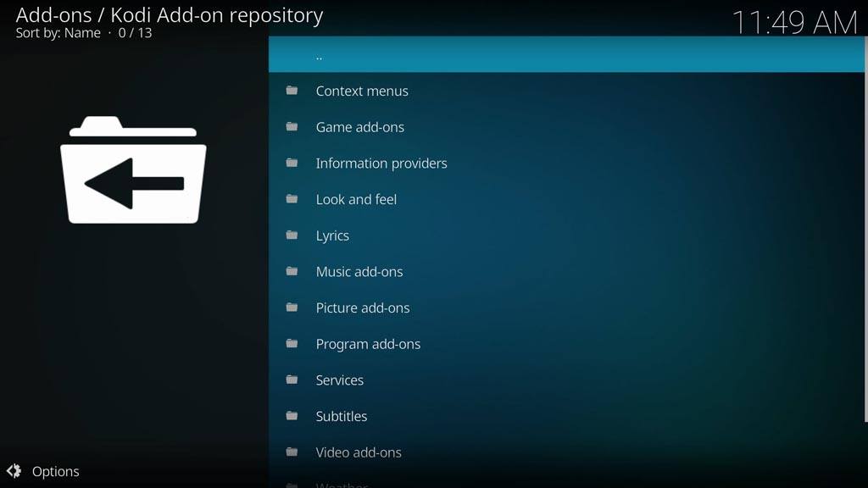The height and width of the screenshot is (488, 868).
Task: Select the parent folder '..' row
Action: coord(567,55)
